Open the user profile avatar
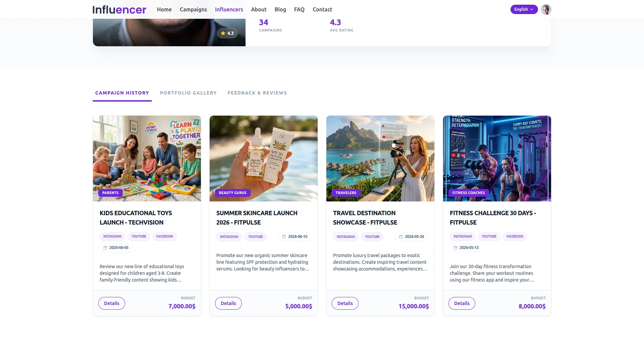 [546, 9]
